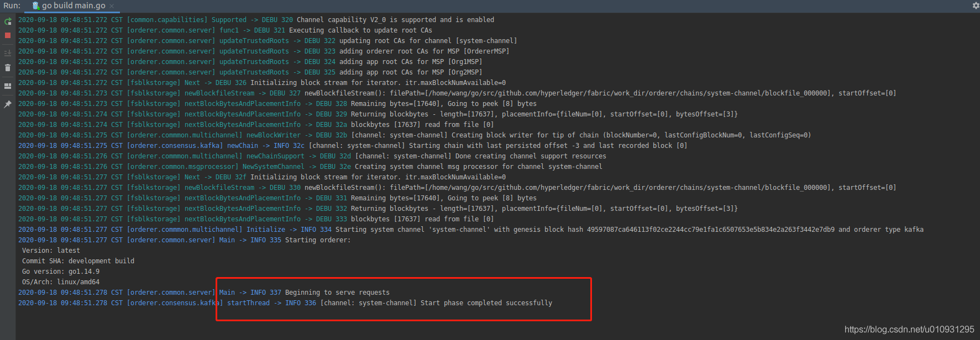Screen dimensions: 980x340
Task: Click DEBU 32f 'Initializing block stream for iterator' line
Action: click(262, 177)
